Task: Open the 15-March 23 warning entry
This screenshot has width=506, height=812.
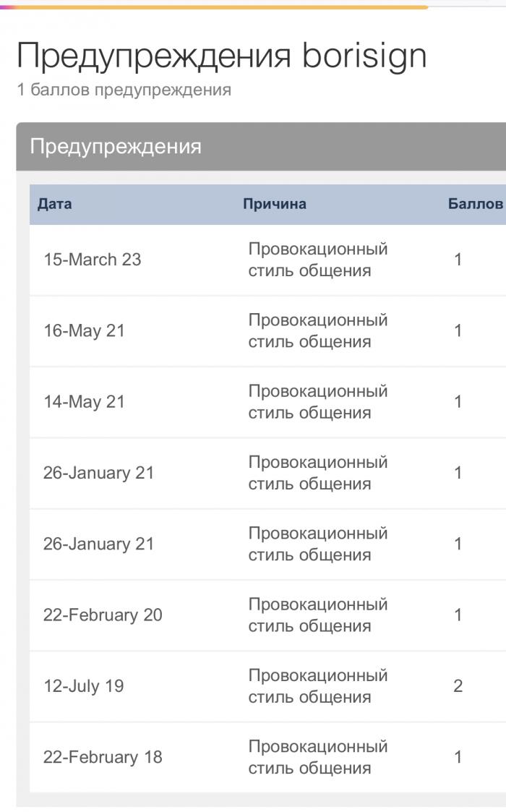Action: [x=267, y=260]
